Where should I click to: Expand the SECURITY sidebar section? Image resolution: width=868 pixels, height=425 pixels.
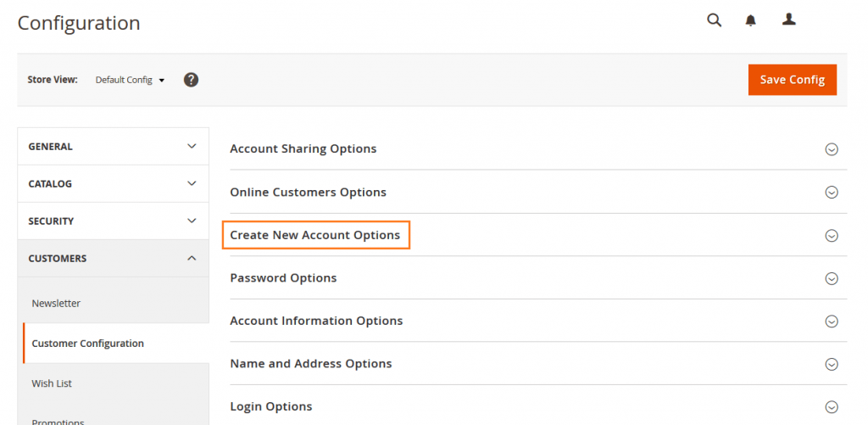(x=114, y=221)
